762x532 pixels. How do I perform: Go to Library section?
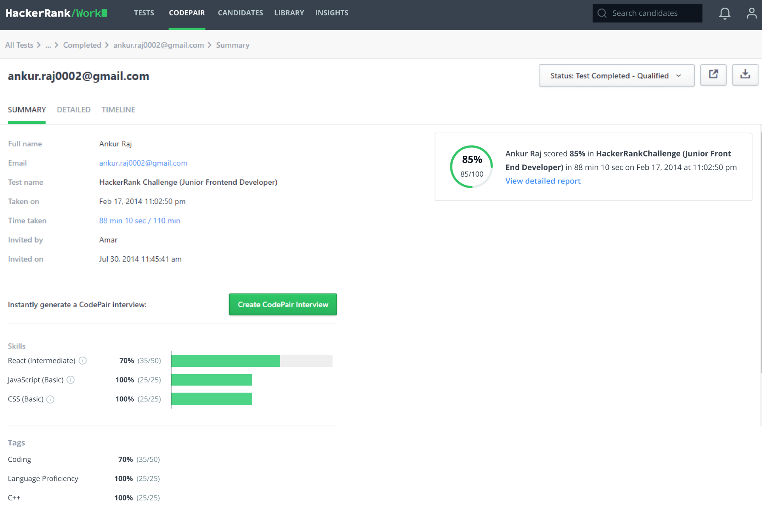289,13
